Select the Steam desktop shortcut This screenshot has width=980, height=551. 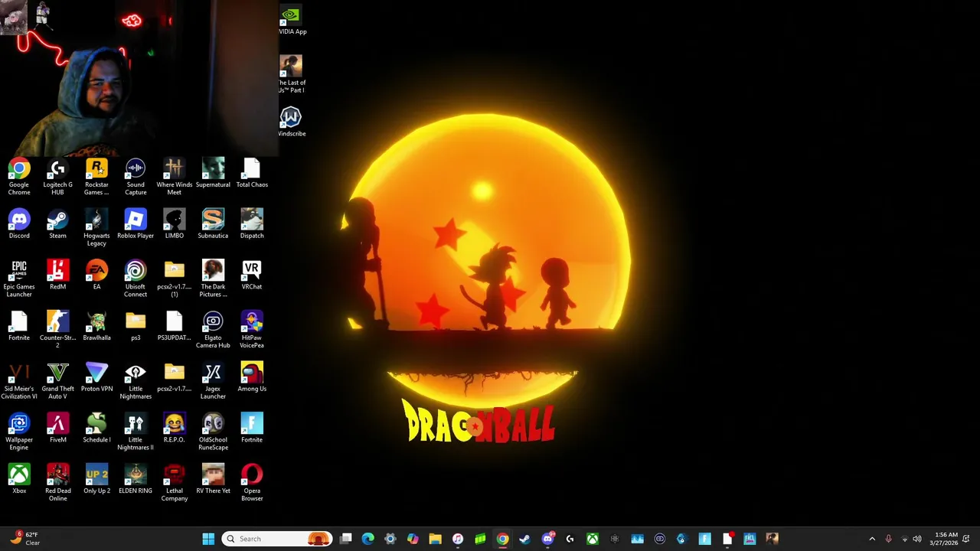(x=57, y=224)
